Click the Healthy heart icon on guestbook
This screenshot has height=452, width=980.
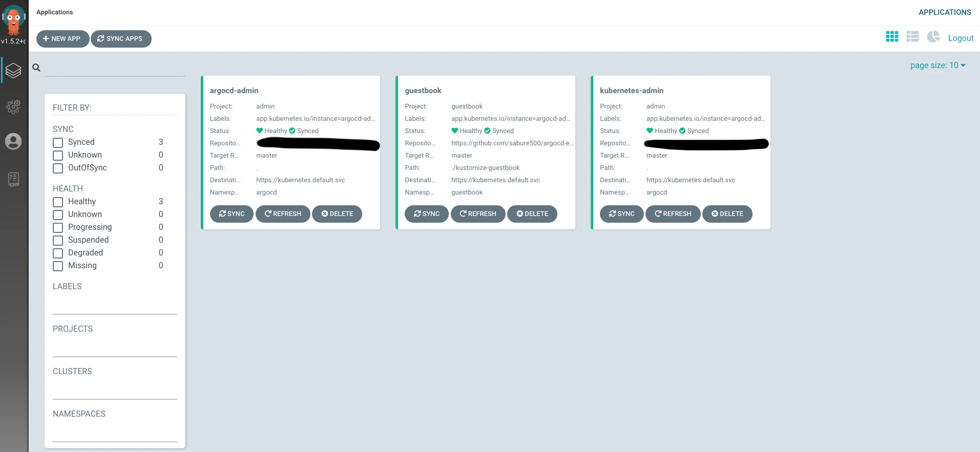coord(455,131)
